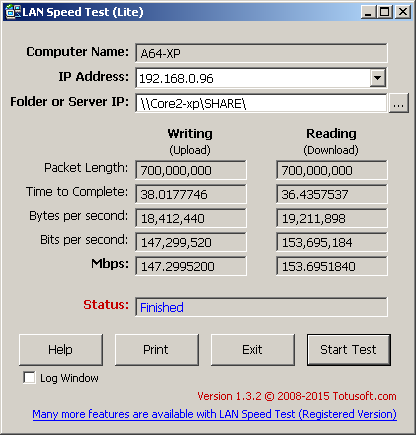416x435 pixels.
Task: Click Writing bits per second 147,299,520
Action: coord(191,242)
